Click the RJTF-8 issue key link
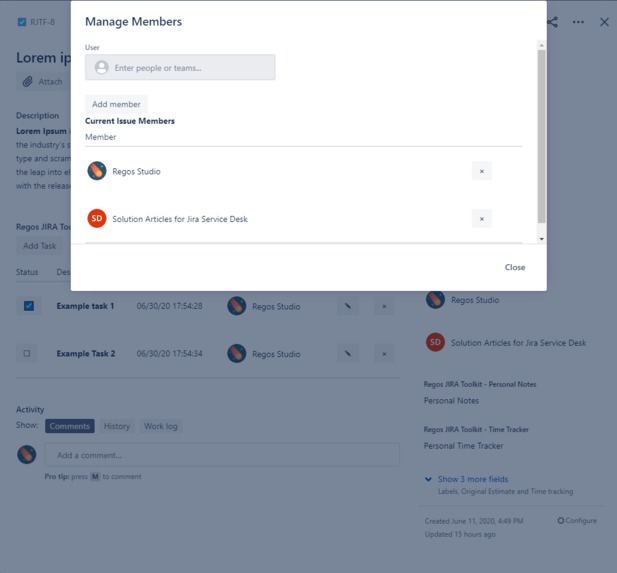Screen dimensions: 617x573 (x=42, y=22)
